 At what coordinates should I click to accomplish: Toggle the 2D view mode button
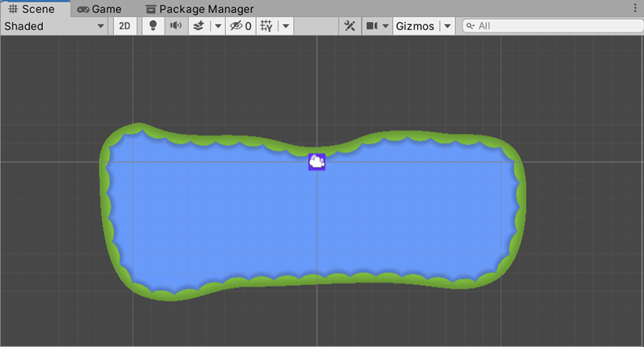pyautogui.click(x=124, y=26)
